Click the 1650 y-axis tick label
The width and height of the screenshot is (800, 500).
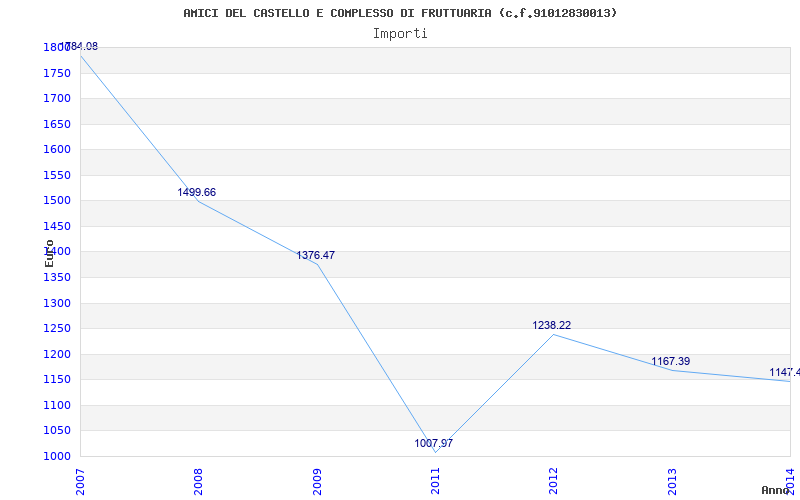[x=57, y=124]
